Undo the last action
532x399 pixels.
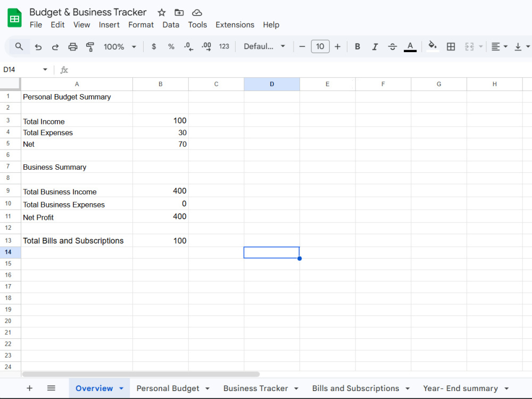tap(38, 47)
